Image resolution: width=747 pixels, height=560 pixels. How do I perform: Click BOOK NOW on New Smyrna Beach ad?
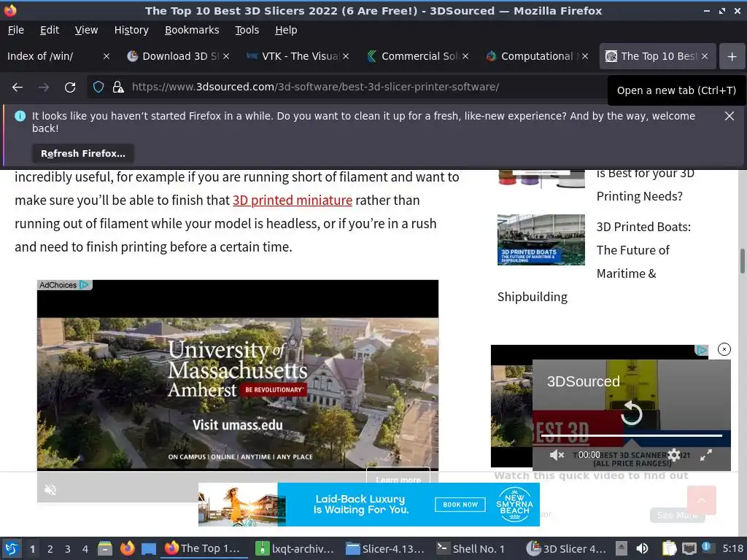pos(460,505)
